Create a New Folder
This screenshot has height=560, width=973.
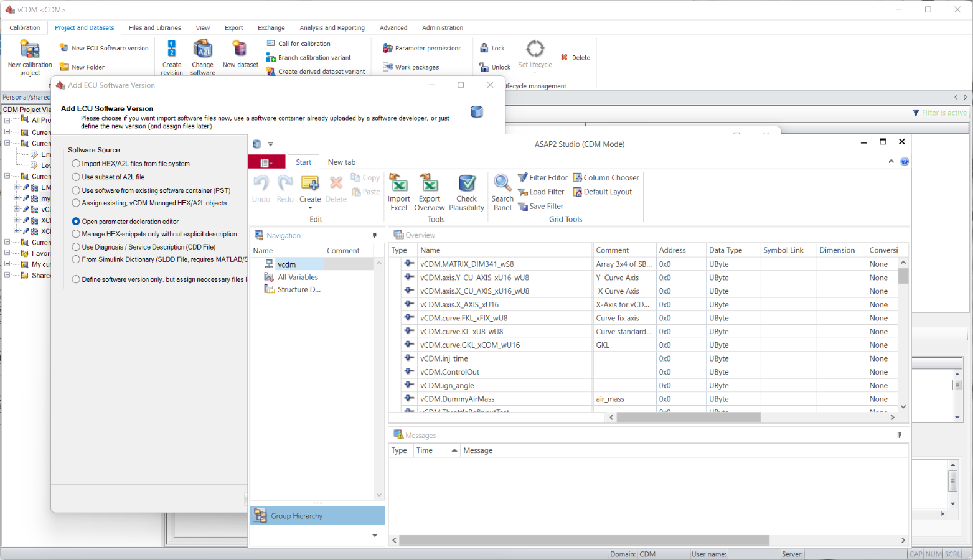[x=82, y=67]
